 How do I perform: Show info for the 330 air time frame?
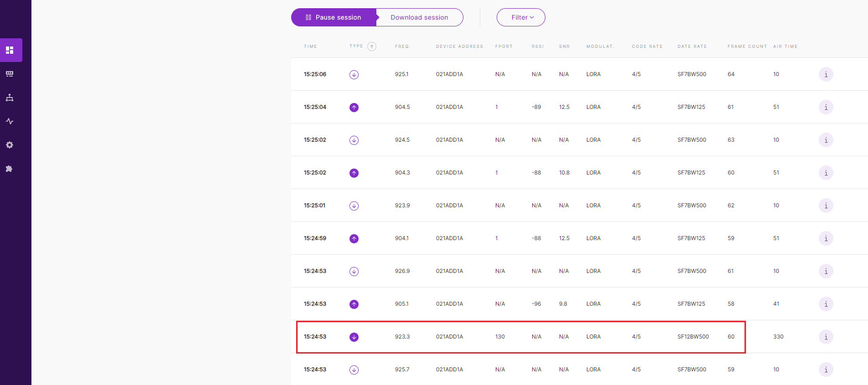pyautogui.click(x=826, y=337)
